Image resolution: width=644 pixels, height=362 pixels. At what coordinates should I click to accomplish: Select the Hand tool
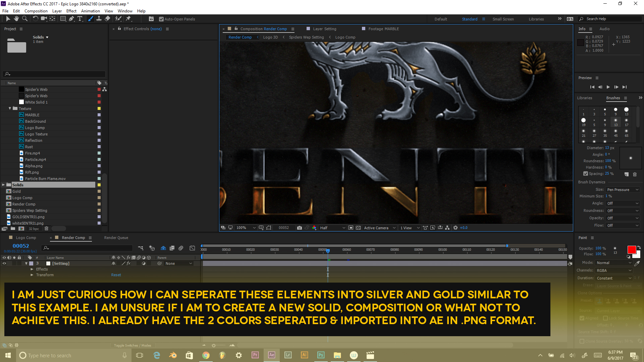coord(16,19)
